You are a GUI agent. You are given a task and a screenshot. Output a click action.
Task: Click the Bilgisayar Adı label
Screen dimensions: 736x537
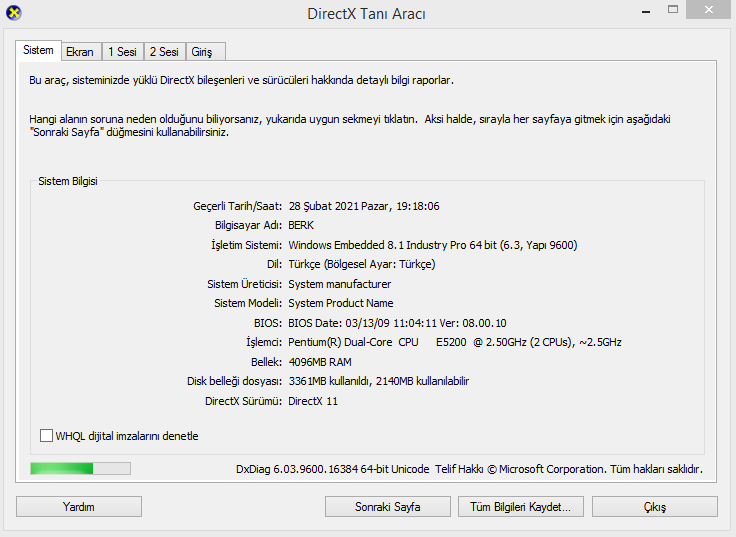point(248,225)
